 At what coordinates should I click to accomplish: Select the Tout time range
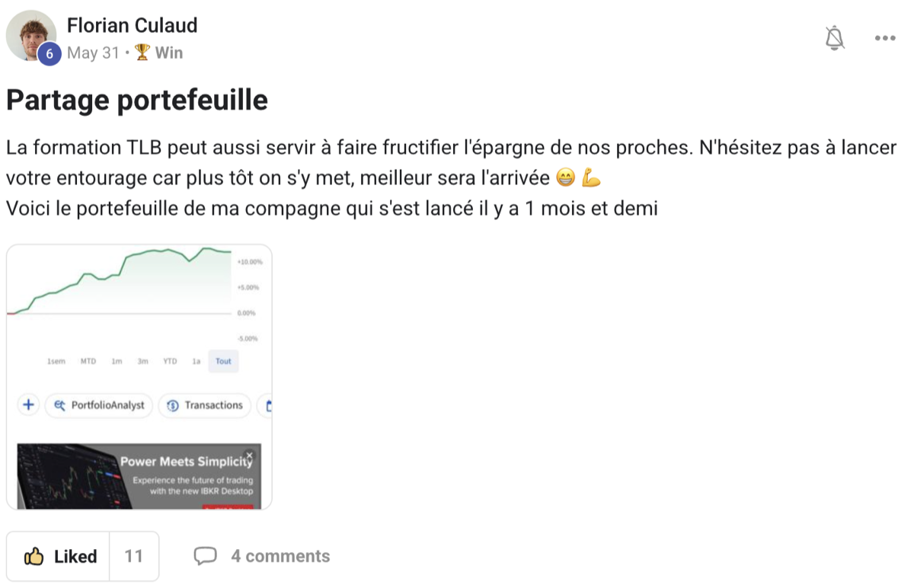[x=222, y=361]
